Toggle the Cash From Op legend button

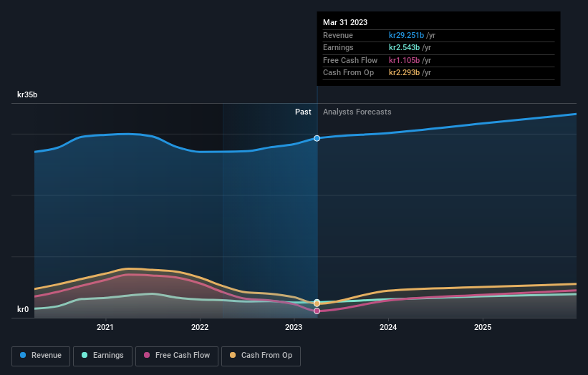[261, 356]
